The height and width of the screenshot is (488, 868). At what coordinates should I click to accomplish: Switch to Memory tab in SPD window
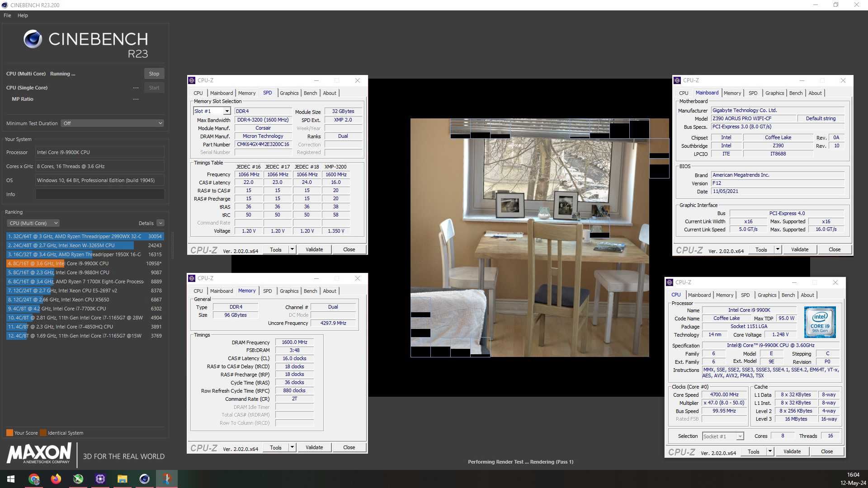coord(247,93)
